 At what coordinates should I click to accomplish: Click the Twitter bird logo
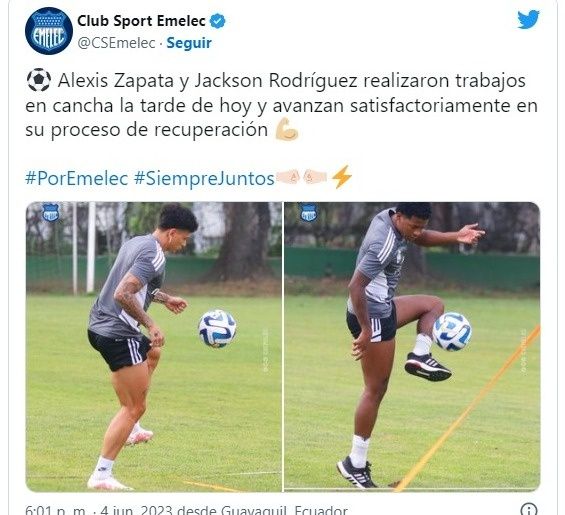(x=528, y=19)
